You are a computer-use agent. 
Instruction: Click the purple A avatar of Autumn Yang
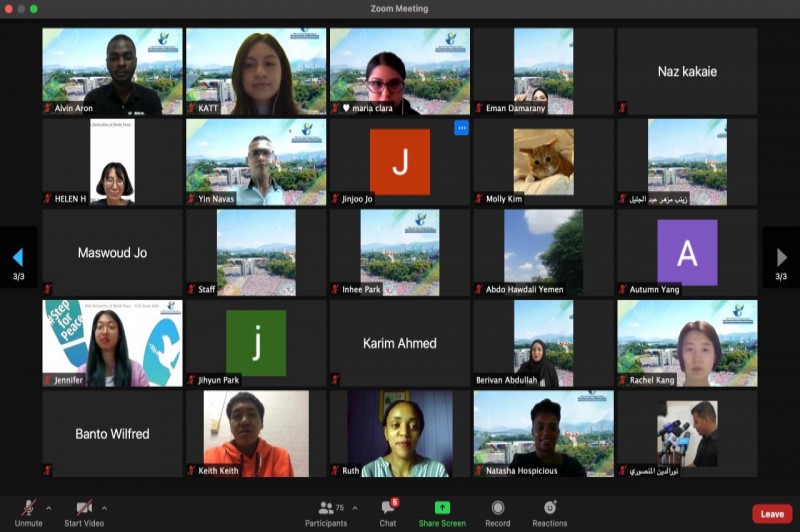[687, 252]
